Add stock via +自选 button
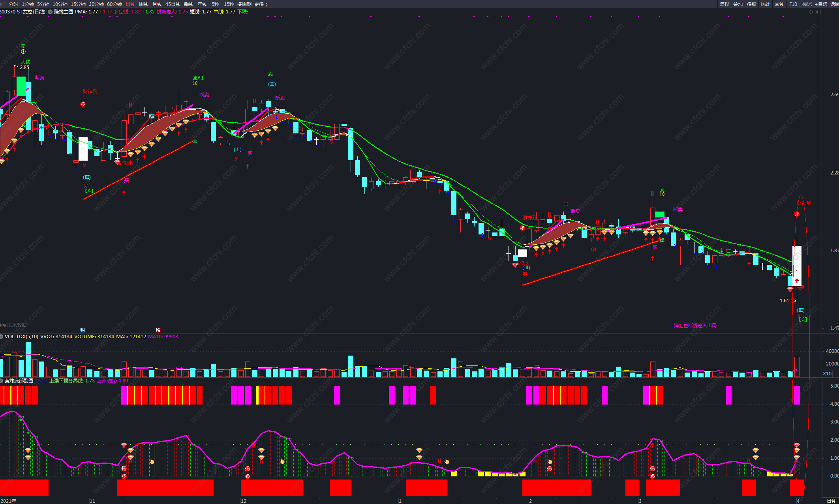 [x=821, y=4]
